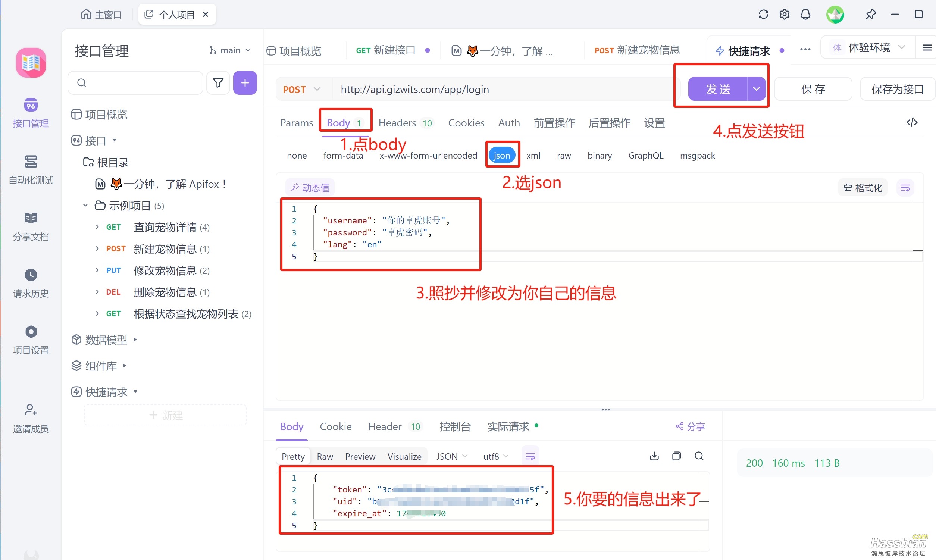This screenshot has height=560, width=936.
Task: Toggle word wrap icon in response toolbar
Action: [530, 456]
